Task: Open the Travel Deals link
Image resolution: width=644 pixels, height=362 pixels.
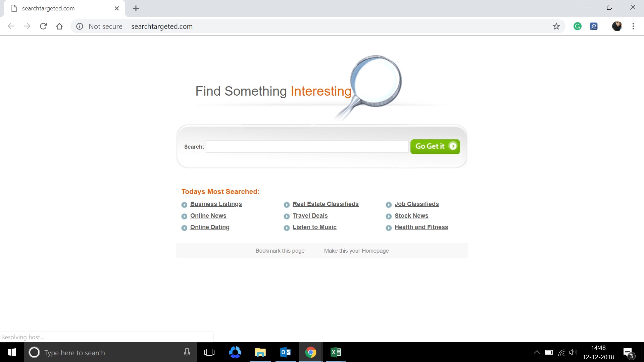Action: 310,216
